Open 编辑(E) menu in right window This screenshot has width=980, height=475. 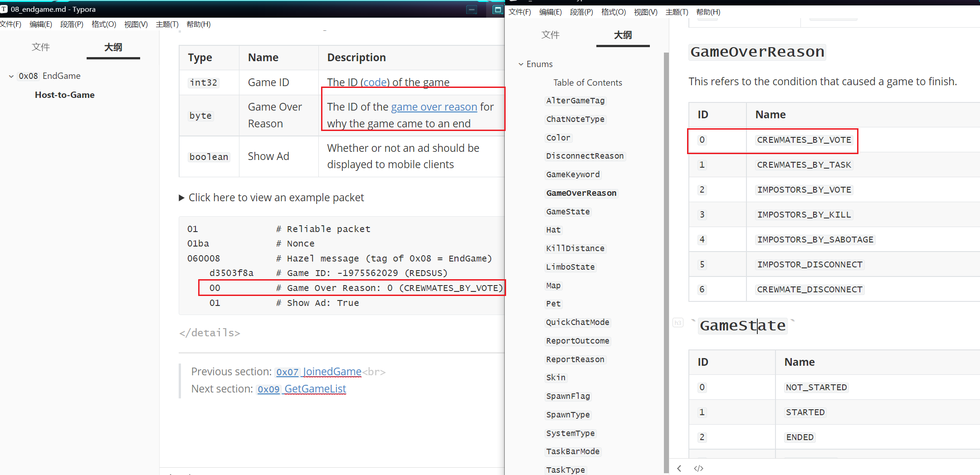[x=551, y=12]
